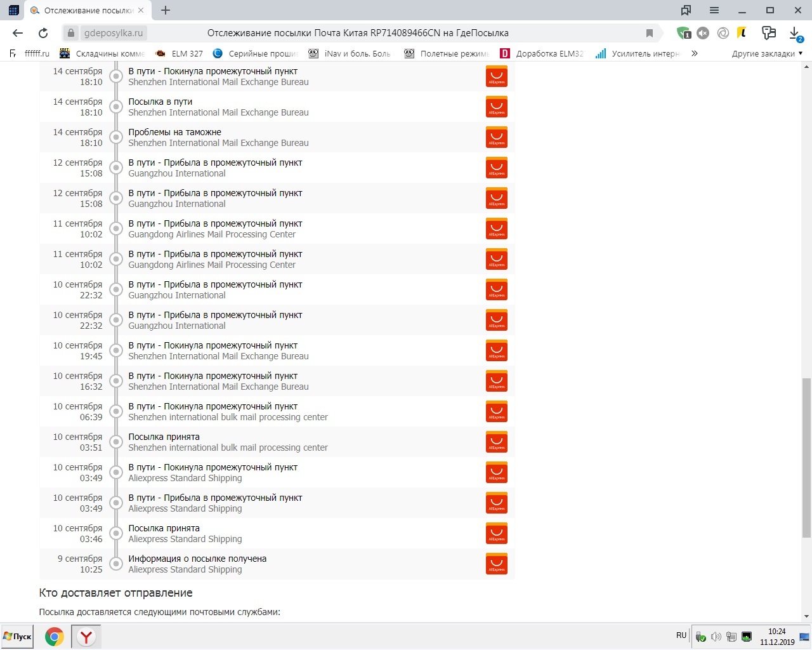This screenshot has height=650, width=812.
Task: Open the Доработка ELM32 bookmark
Action: tap(542, 53)
